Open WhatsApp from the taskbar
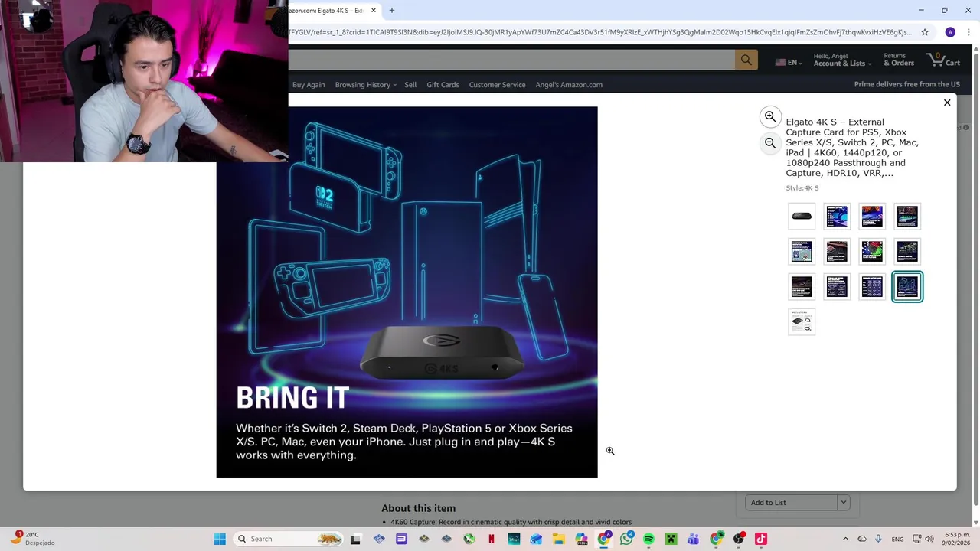 pos(626,539)
